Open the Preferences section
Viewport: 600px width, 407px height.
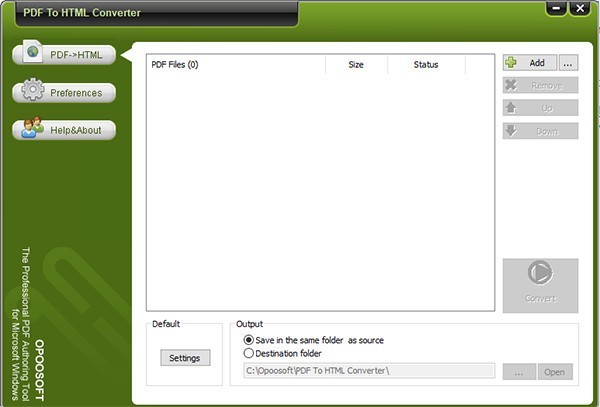click(64, 93)
